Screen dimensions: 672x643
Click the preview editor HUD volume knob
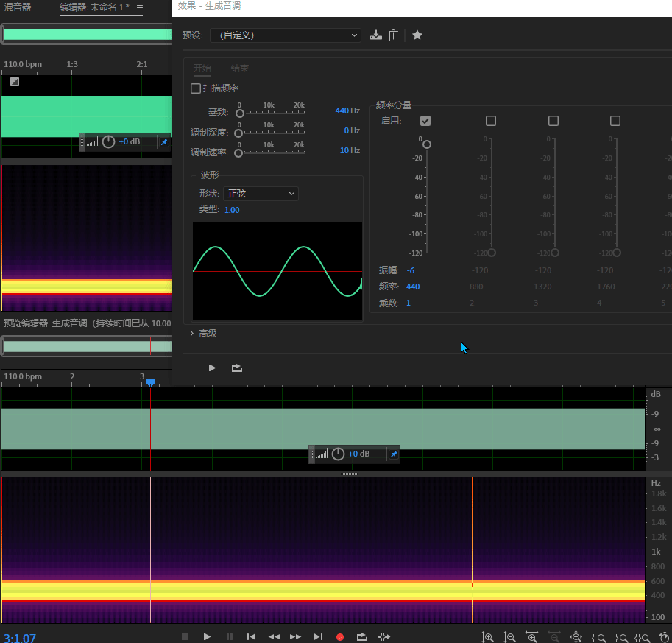point(338,454)
